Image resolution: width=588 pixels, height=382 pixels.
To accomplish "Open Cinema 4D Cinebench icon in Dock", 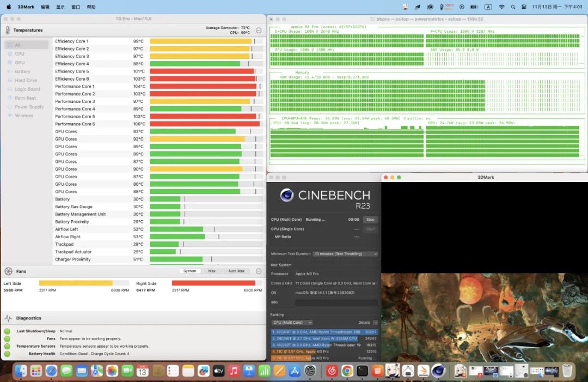I will tap(438, 371).
